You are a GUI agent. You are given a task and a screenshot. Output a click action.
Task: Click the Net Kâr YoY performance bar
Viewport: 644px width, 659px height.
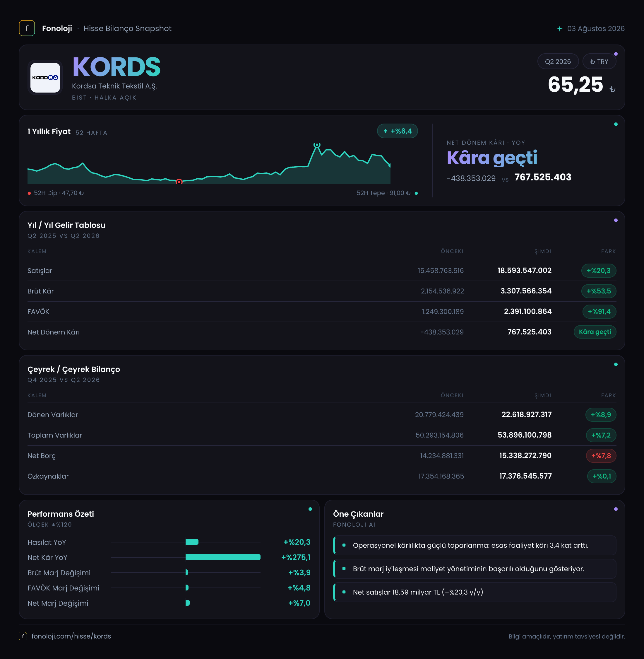223,557
